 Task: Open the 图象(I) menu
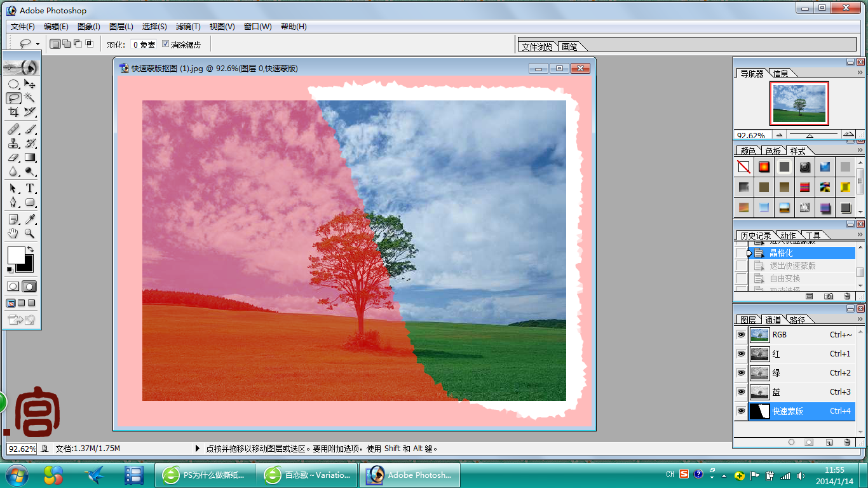[89, 27]
